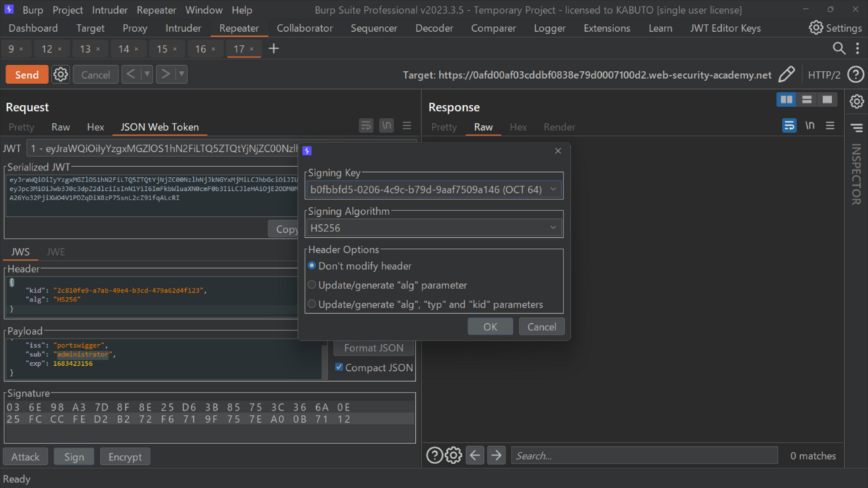Toggle non-printable characters in Request panel

click(x=387, y=126)
